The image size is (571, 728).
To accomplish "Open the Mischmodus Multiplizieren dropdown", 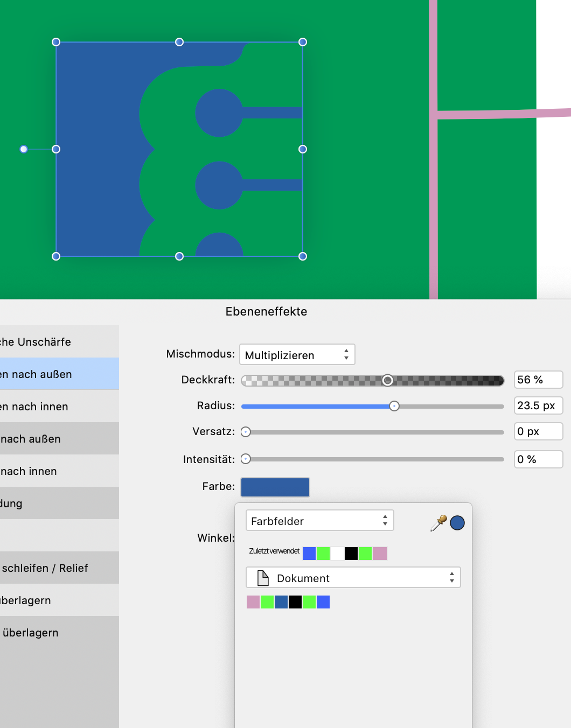I will click(x=297, y=355).
